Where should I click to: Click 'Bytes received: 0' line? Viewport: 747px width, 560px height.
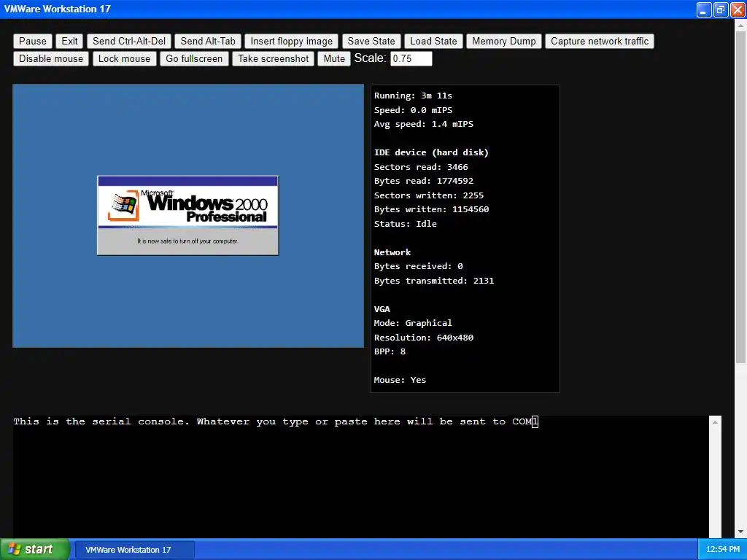point(418,266)
